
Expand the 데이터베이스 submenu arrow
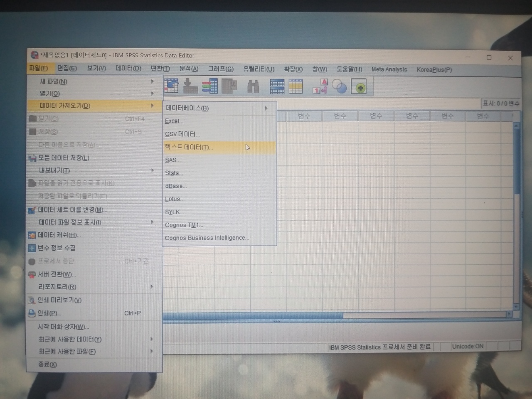coord(266,108)
